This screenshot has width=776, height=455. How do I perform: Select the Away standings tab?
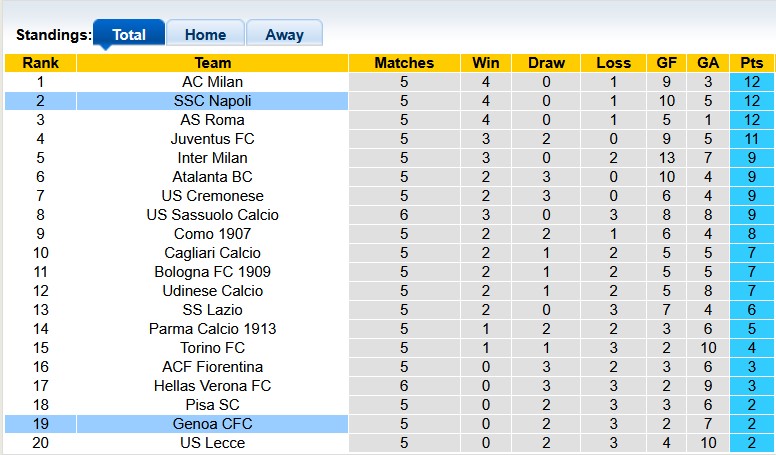pyautogui.click(x=284, y=34)
